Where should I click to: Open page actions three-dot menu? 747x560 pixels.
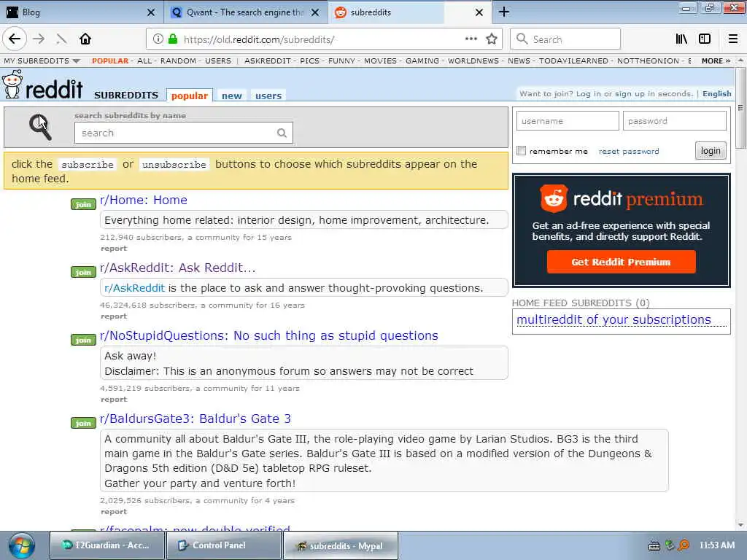471,39
